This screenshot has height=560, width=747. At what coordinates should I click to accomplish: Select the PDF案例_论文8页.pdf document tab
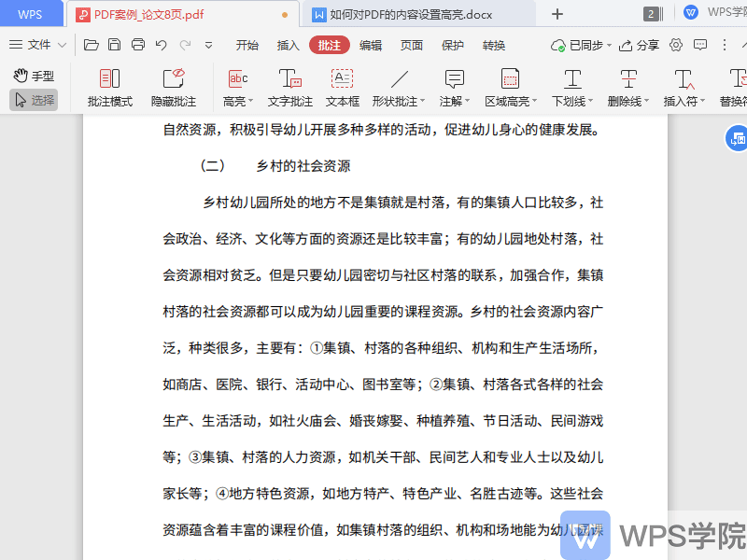point(181,14)
